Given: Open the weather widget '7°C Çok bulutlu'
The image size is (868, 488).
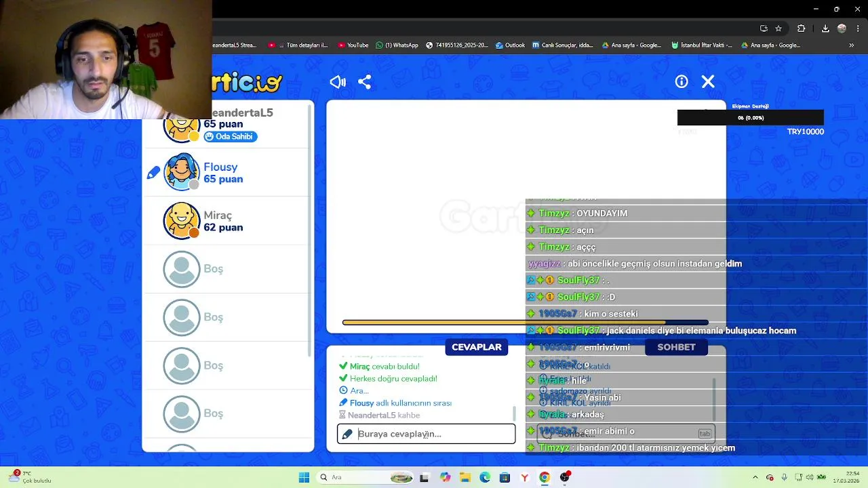Looking at the screenshot, I should [x=28, y=477].
